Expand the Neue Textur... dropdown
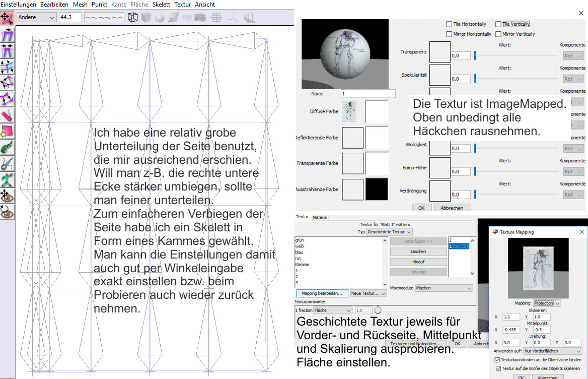588x379 pixels. (x=368, y=293)
